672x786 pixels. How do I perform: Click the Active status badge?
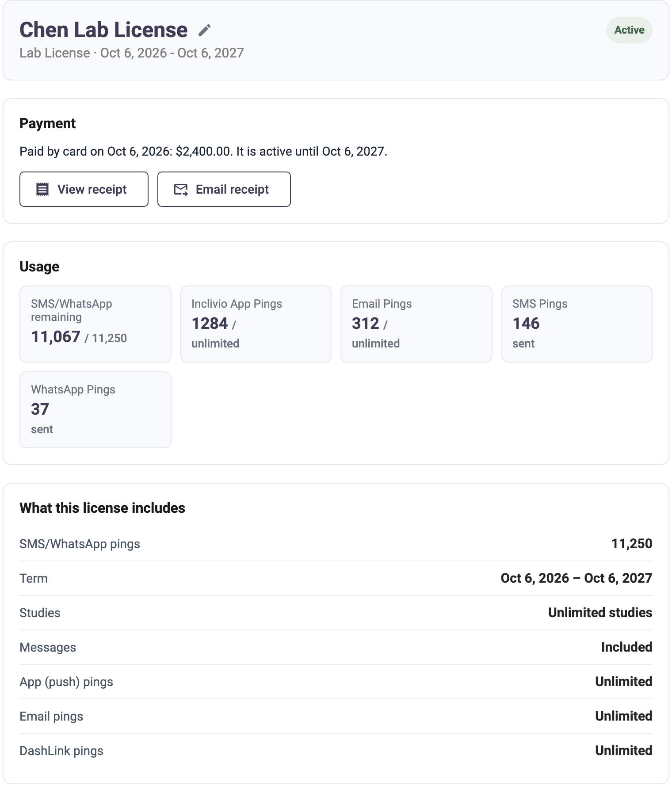(629, 30)
